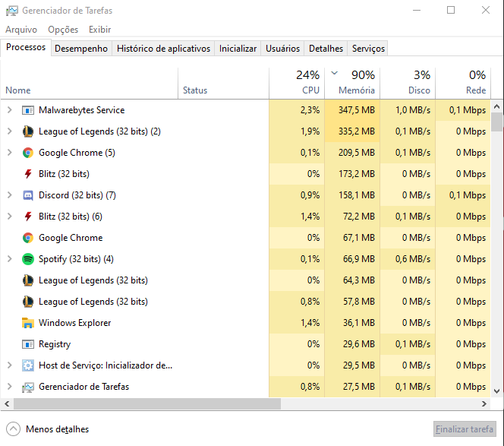Click the sort arrow above Memória column
Screen dimensions: 504x446
(x=334, y=73)
